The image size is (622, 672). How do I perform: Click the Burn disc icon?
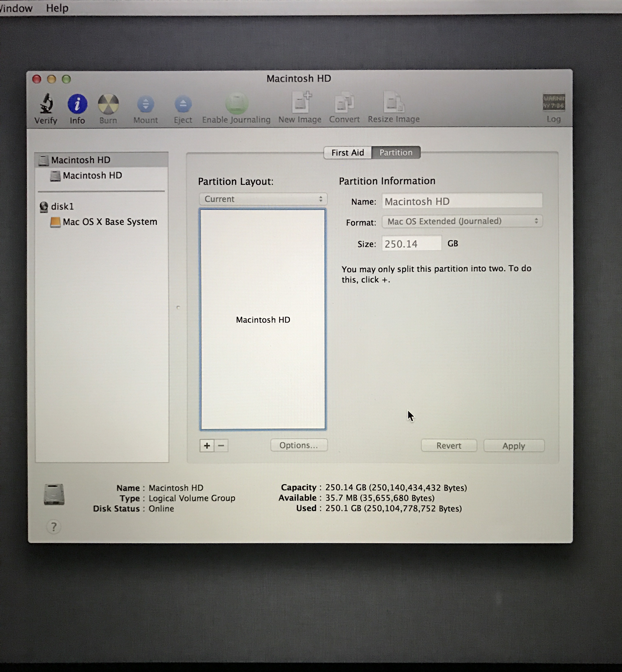[108, 104]
